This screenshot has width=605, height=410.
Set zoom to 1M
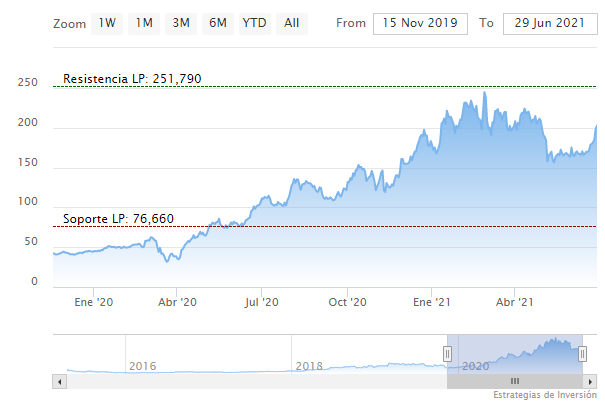[144, 22]
